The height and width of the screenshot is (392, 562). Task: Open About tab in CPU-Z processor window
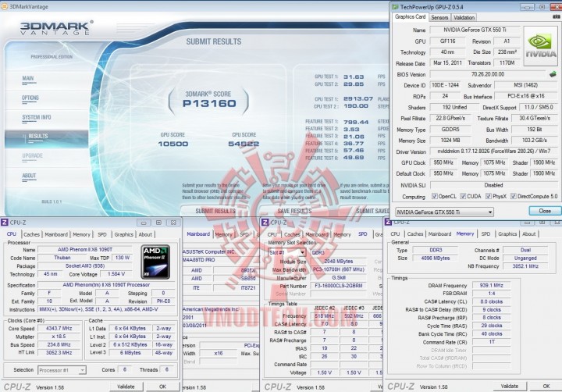point(145,234)
